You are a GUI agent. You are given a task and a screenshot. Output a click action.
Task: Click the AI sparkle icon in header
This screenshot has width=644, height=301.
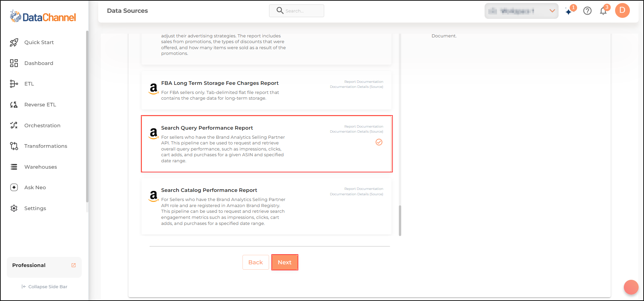pos(569,11)
